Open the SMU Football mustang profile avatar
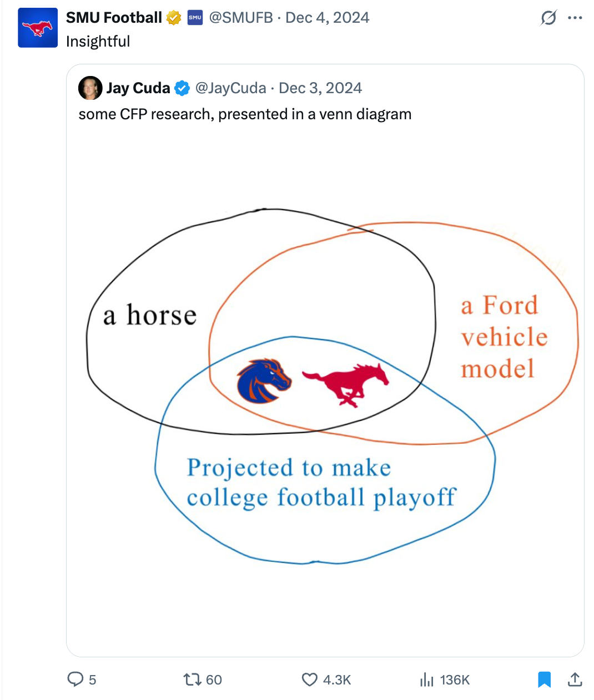The height and width of the screenshot is (700, 594). click(x=38, y=28)
